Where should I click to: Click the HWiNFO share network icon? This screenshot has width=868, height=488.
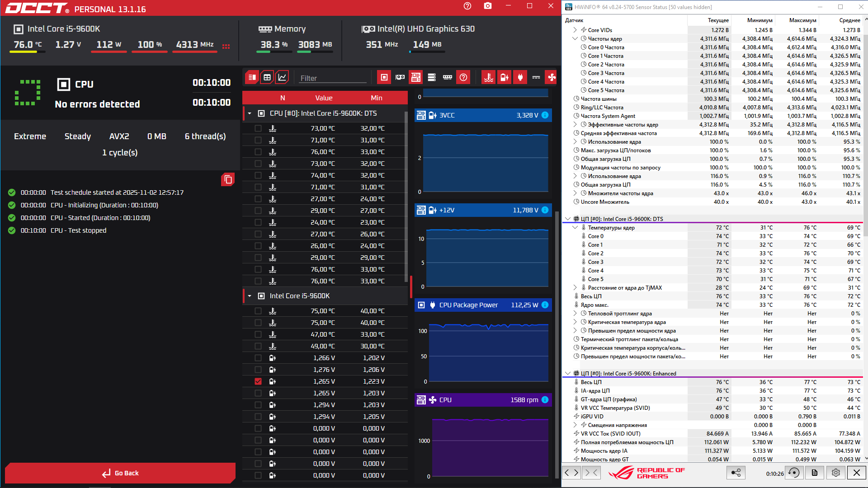tap(736, 473)
